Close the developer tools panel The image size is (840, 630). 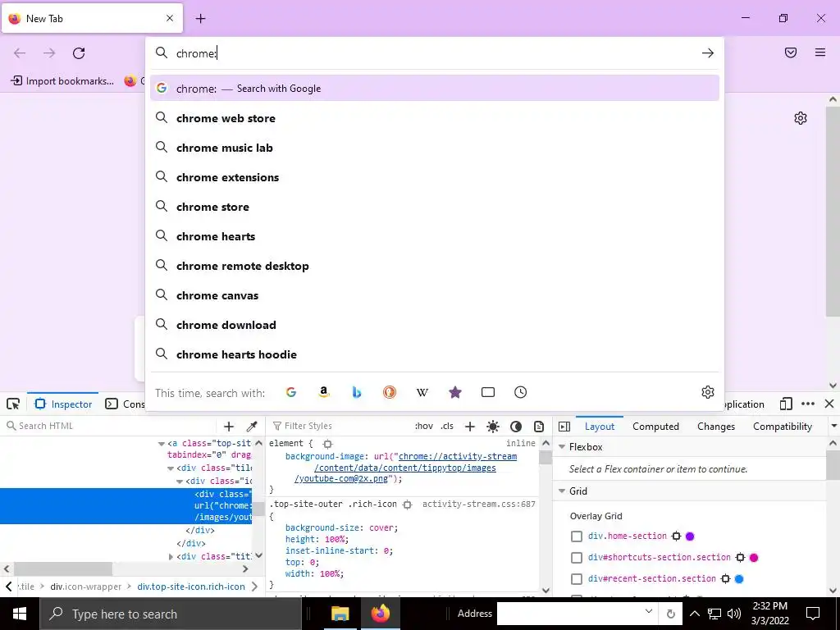coord(829,404)
